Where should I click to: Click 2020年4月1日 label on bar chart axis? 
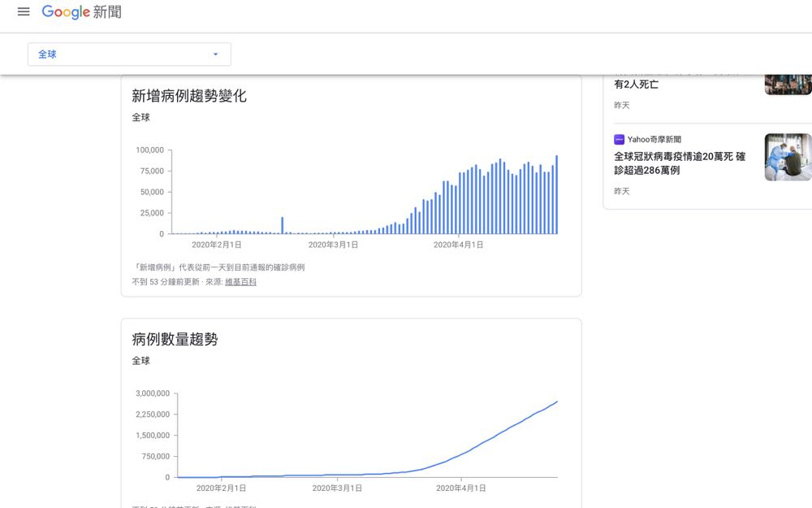458,245
